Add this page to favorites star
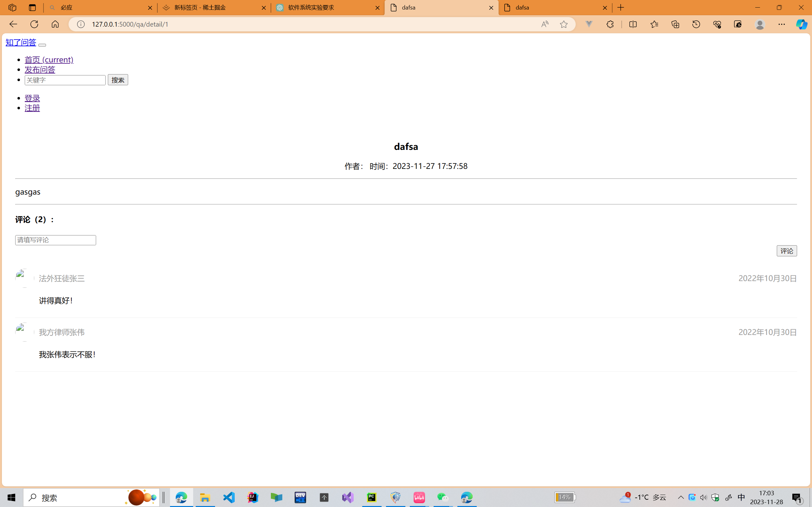The image size is (812, 507). point(564,24)
